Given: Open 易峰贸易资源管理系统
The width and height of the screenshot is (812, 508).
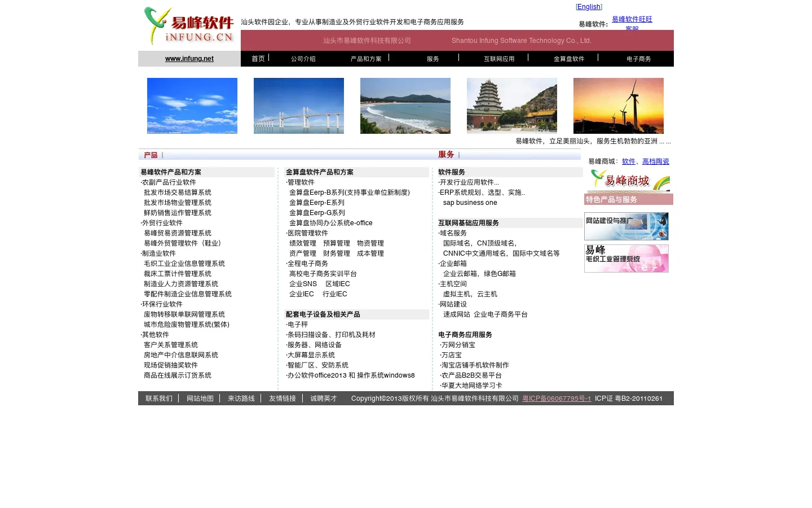Looking at the screenshot, I should [x=178, y=233].
